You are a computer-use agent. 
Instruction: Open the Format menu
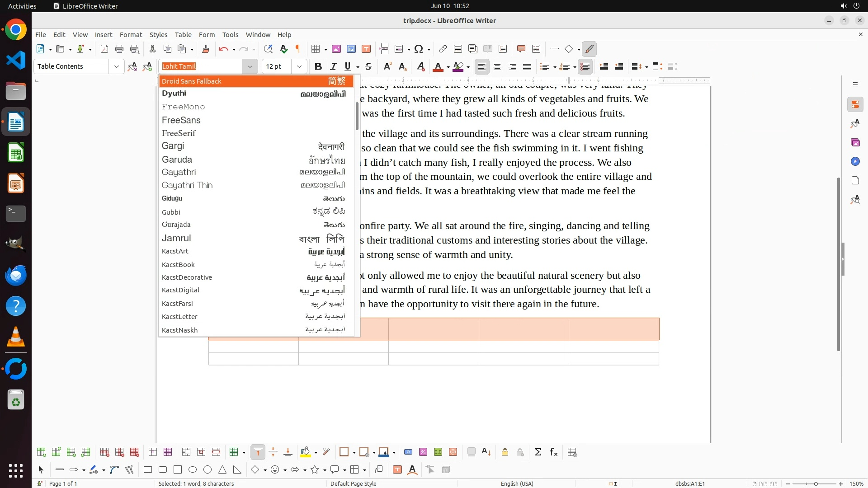tap(131, 35)
